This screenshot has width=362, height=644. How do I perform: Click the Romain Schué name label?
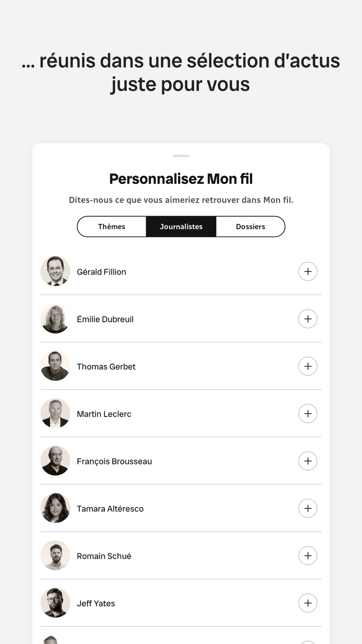point(104,556)
